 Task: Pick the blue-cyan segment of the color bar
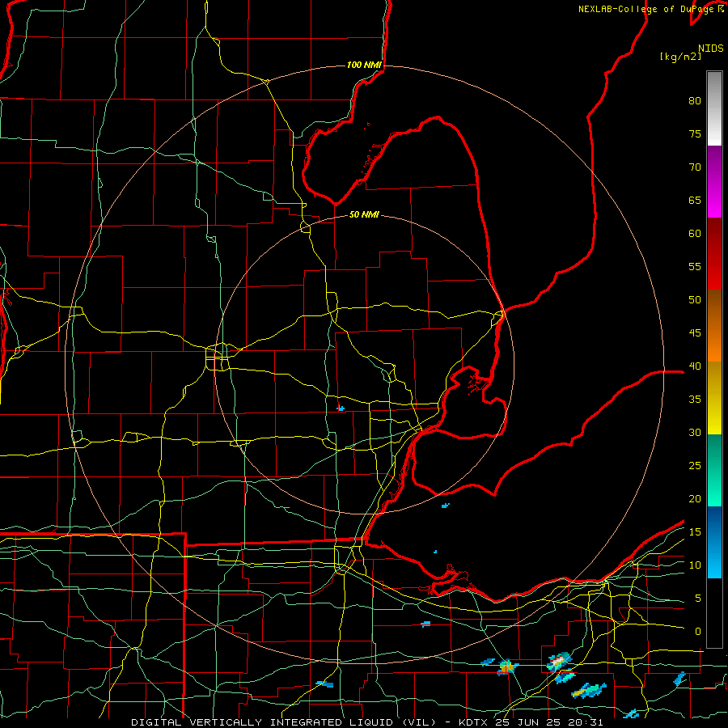click(x=714, y=542)
